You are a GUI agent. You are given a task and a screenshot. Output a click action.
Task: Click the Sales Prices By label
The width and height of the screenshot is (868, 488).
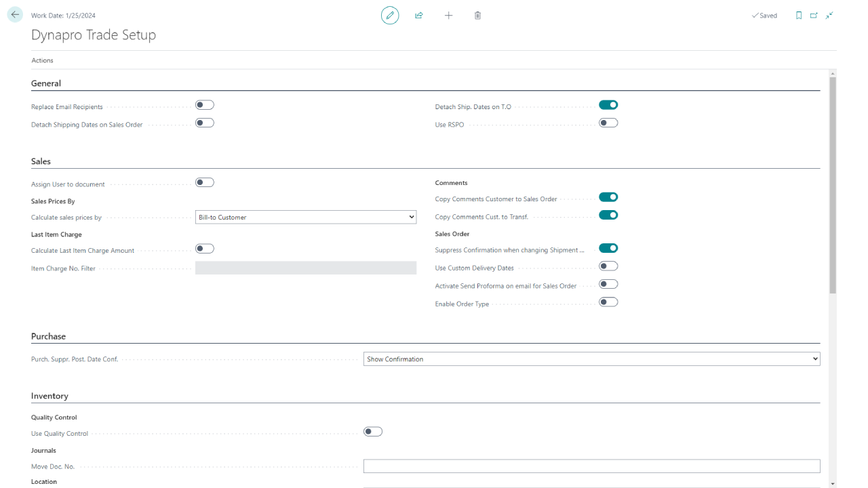(53, 201)
